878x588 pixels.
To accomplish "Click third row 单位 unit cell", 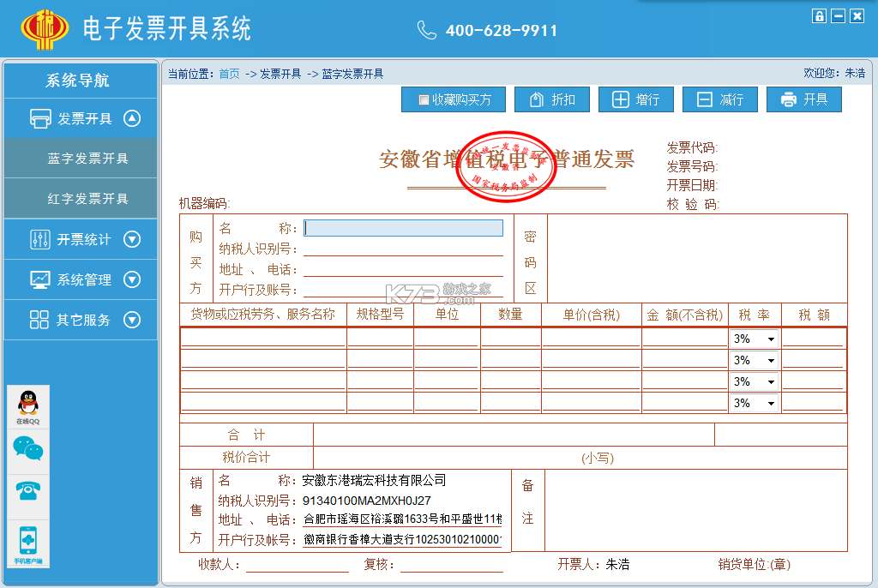I will coord(447,381).
